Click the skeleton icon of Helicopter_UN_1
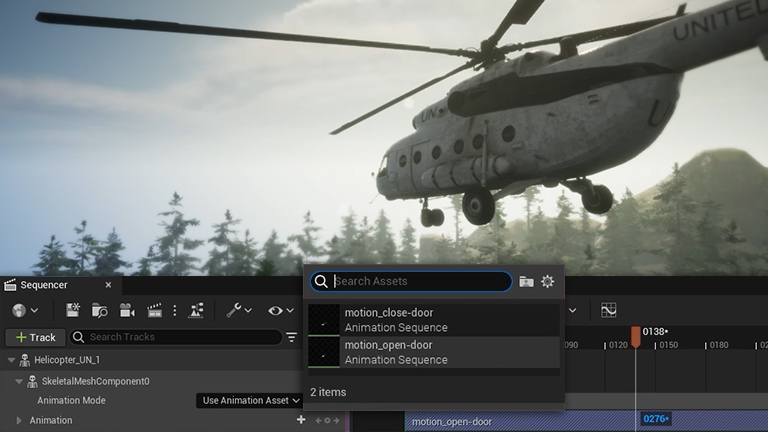Viewport: 768px width, 432px height. tap(24, 360)
